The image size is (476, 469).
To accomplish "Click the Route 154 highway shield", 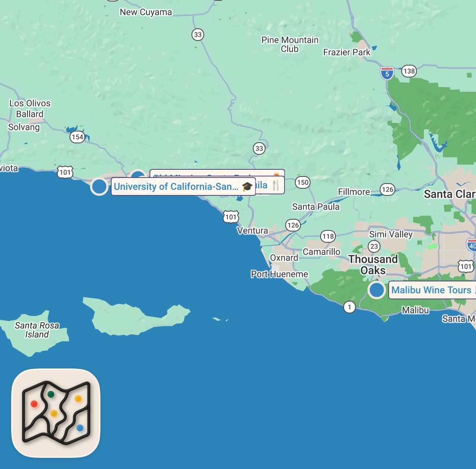I will [77, 137].
